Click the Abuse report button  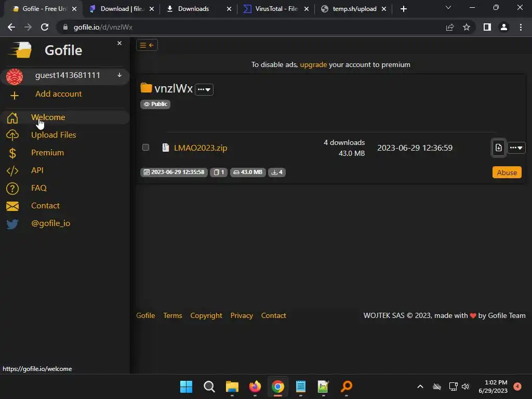507,172
